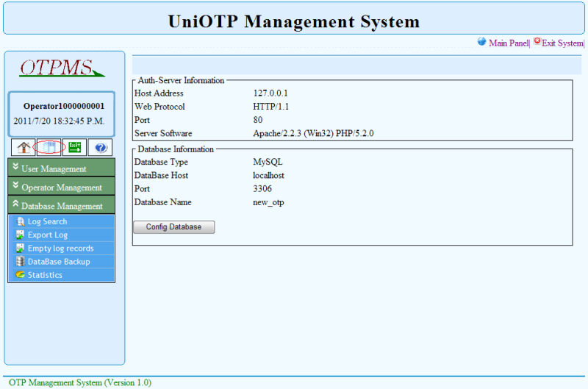Select Empty log records menu entry
The image size is (588, 389).
64,249
